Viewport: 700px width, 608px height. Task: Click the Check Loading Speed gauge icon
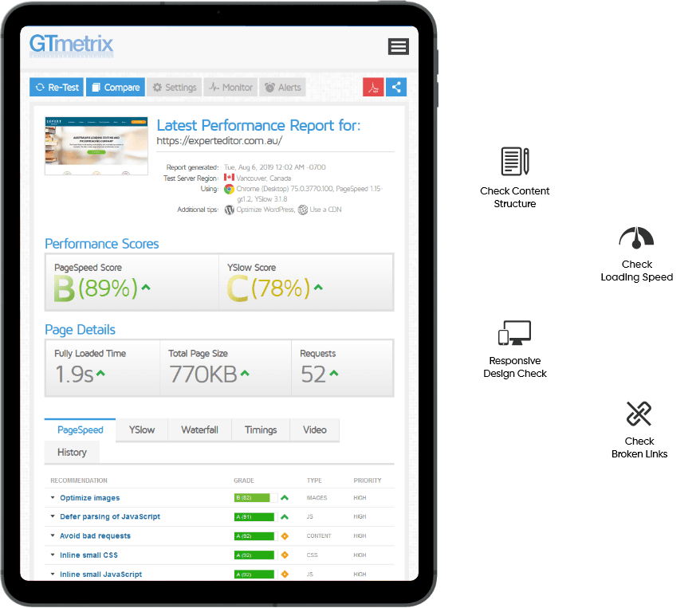click(x=636, y=237)
